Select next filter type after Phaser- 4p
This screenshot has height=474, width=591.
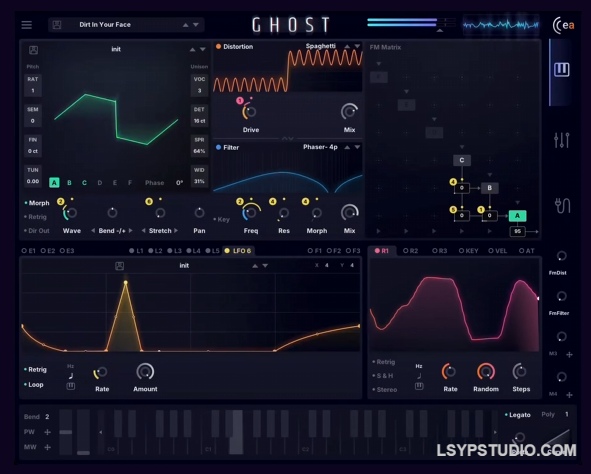click(357, 147)
